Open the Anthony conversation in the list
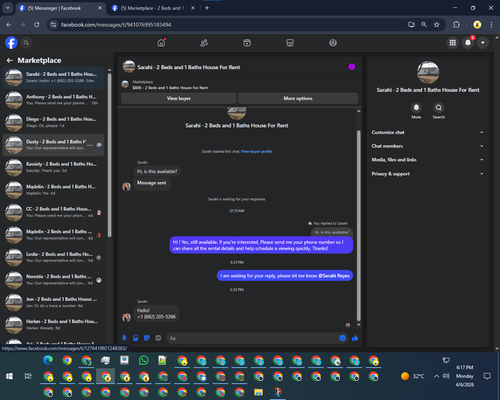The height and width of the screenshot is (400, 500). point(53,100)
